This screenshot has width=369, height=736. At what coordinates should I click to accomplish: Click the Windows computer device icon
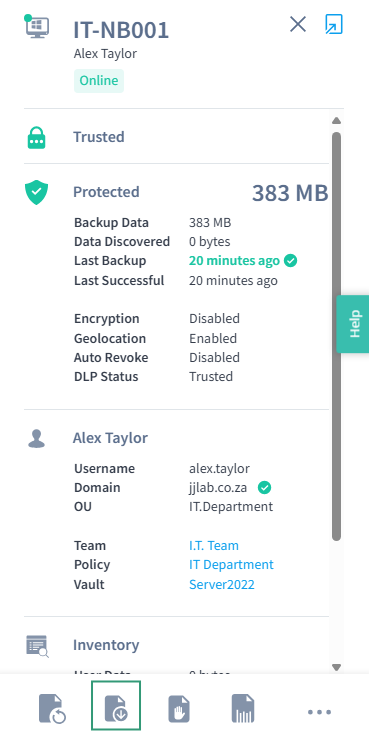[x=36, y=26]
